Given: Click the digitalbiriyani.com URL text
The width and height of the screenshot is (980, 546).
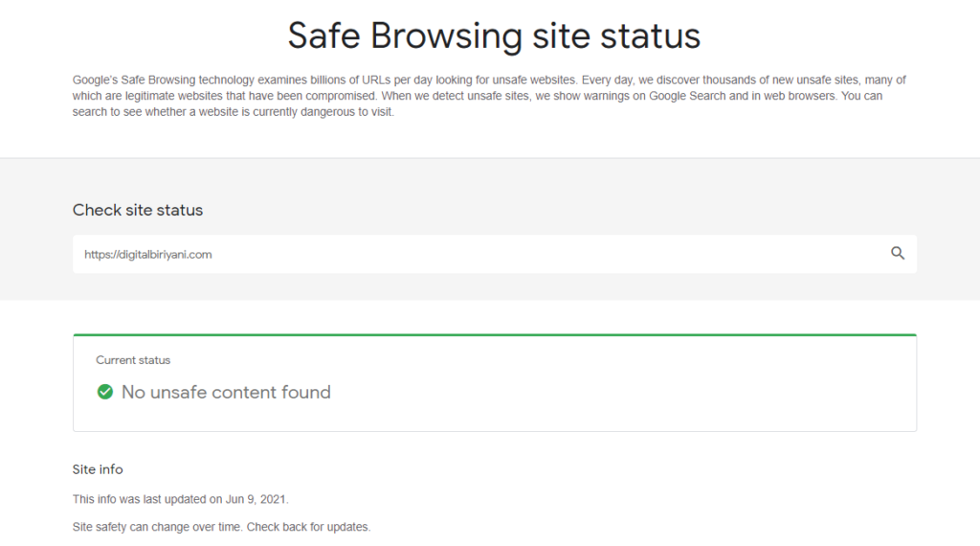Looking at the screenshot, I should click(x=148, y=255).
